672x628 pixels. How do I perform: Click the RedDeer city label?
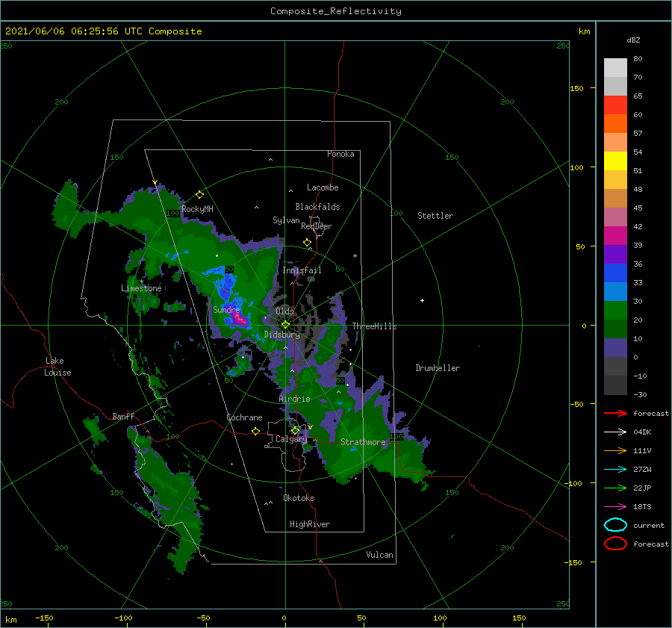coord(317,226)
